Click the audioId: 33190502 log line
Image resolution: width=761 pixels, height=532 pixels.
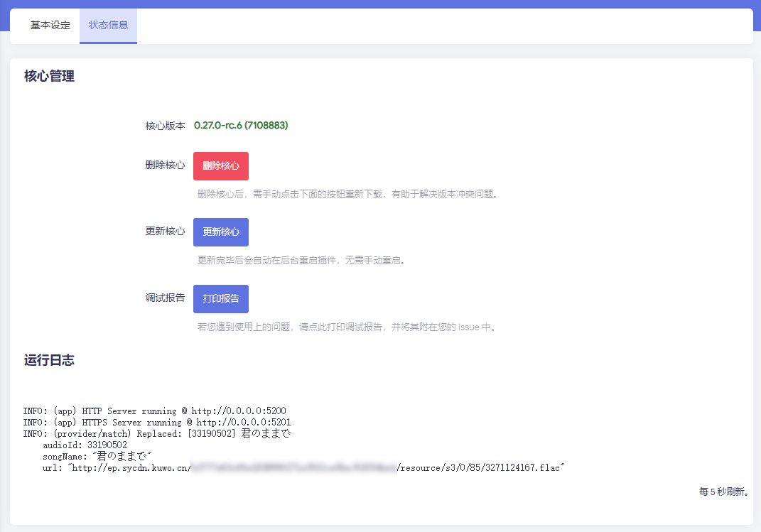pos(85,445)
